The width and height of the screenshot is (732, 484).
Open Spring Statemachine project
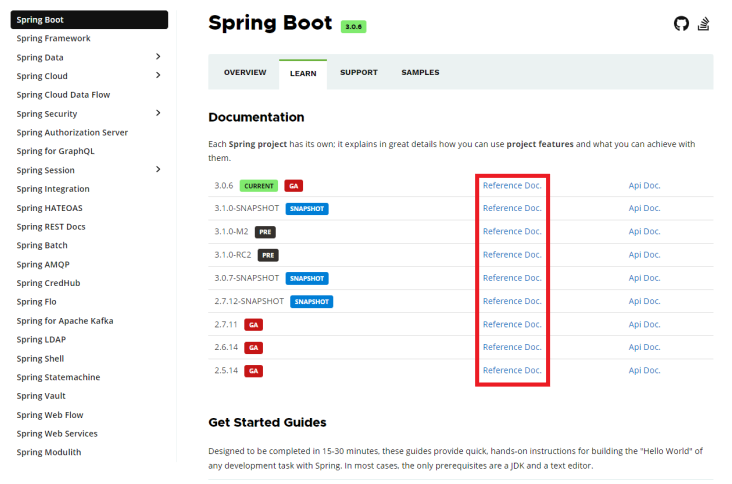tap(58, 377)
